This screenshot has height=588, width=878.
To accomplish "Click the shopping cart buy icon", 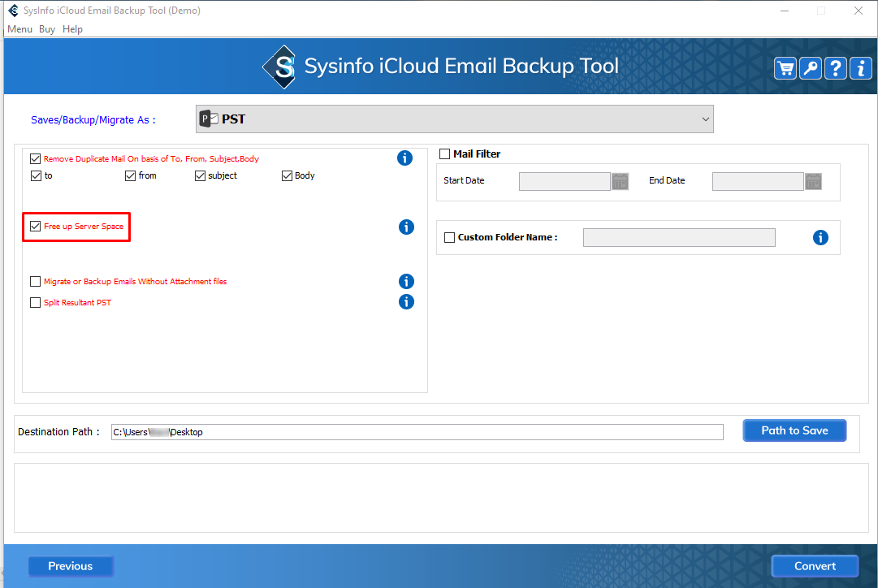I will [x=785, y=68].
